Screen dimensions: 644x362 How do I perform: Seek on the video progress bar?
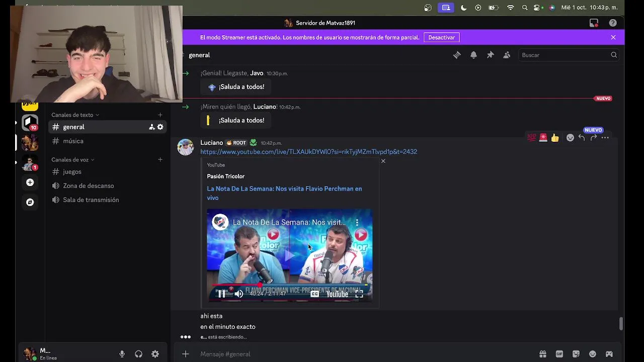click(x=290, y=285)
